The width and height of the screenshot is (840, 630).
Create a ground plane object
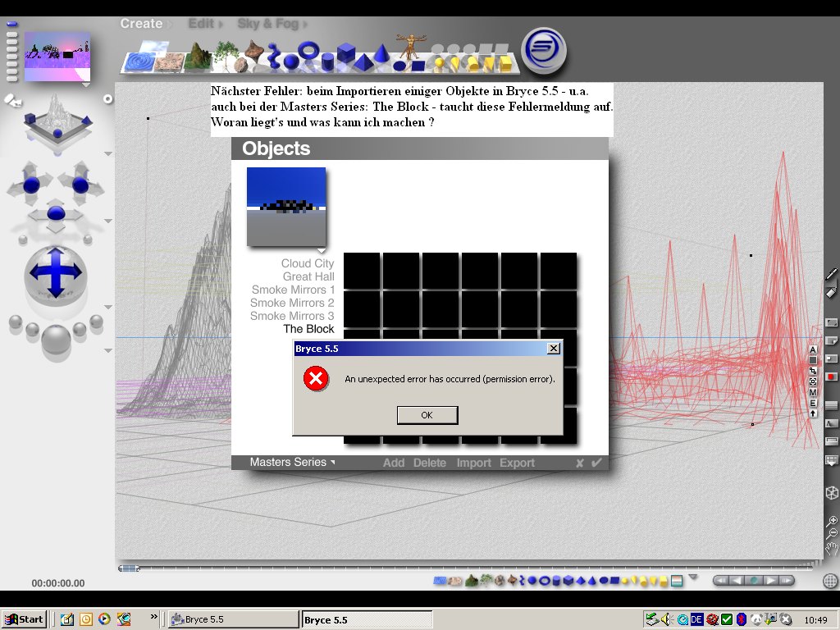coord(169,62)
